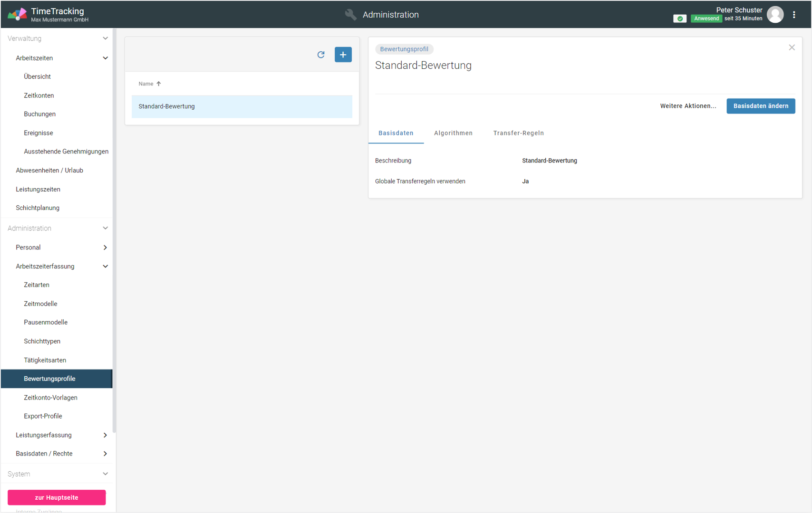Viewport: 812px width, 513px height.
Task: Switch to the Algorithmen tab
Action: pyautogui.click(x=453, y=133)
